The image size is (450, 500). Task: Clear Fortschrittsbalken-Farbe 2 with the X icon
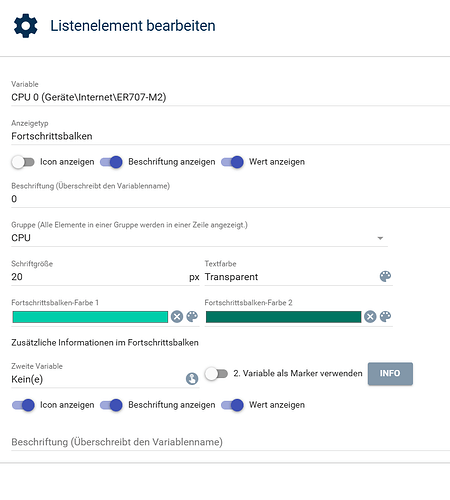370,316
